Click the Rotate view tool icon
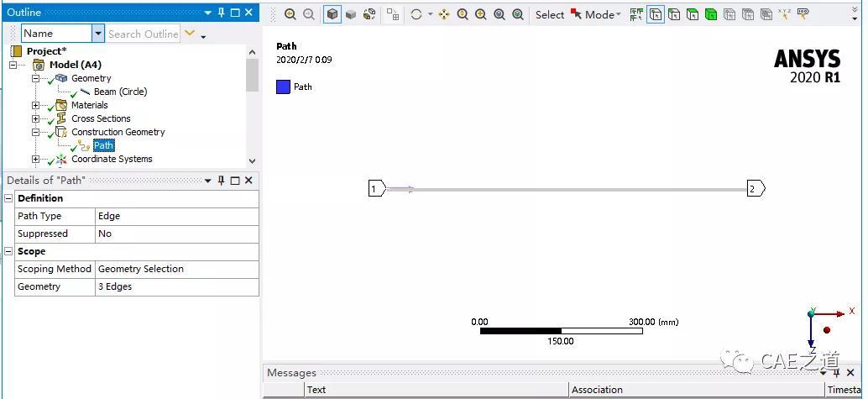Viewport: 868px width, 399px height. (416, 15)
